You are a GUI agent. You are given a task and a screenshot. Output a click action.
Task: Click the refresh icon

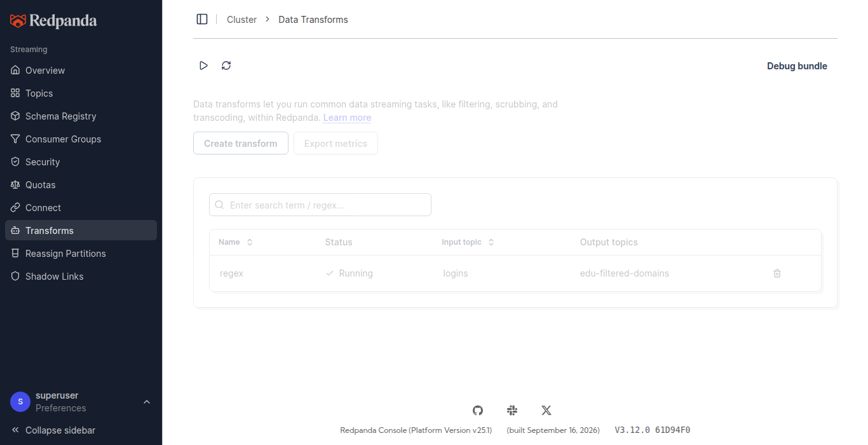click(x=226, y=65)
